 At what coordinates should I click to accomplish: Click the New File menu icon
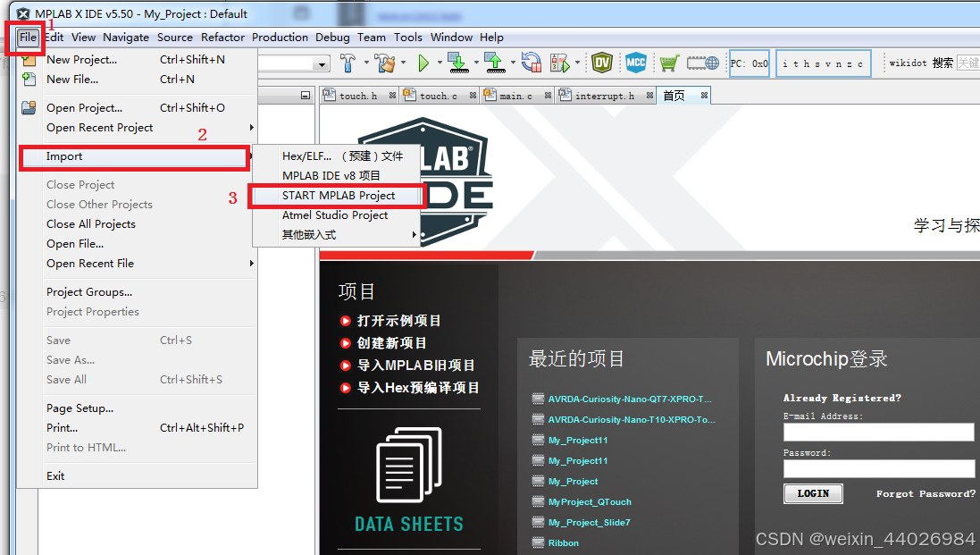(29, 80)
